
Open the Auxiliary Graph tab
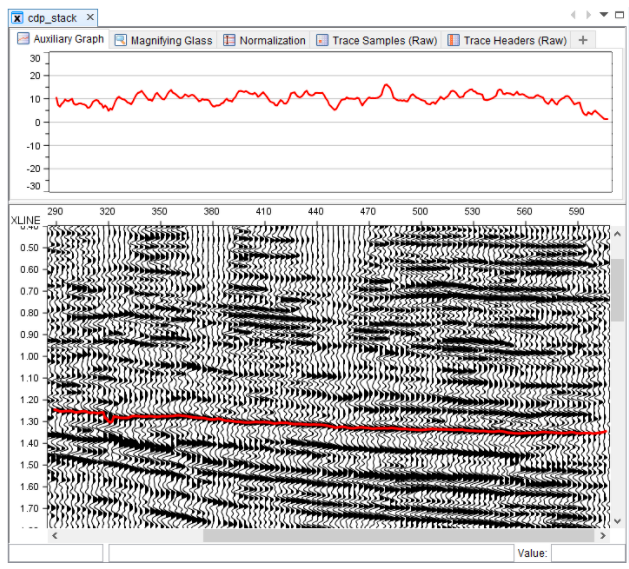[60, 39]
